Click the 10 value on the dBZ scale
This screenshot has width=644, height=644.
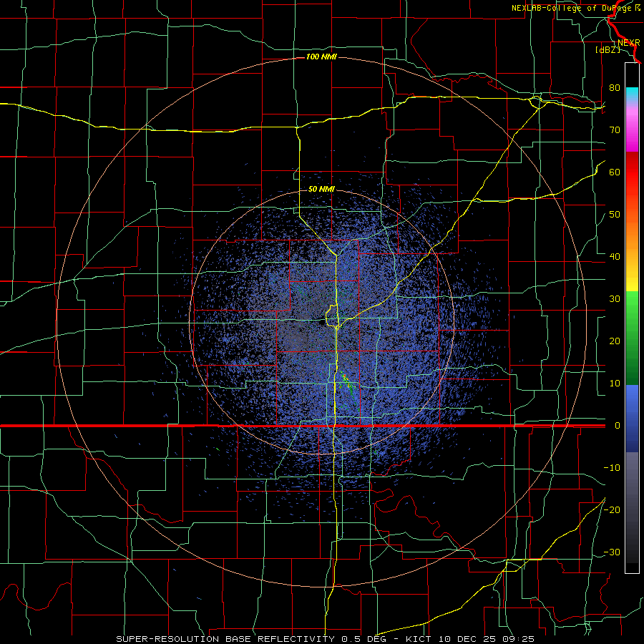click(615, 384)
